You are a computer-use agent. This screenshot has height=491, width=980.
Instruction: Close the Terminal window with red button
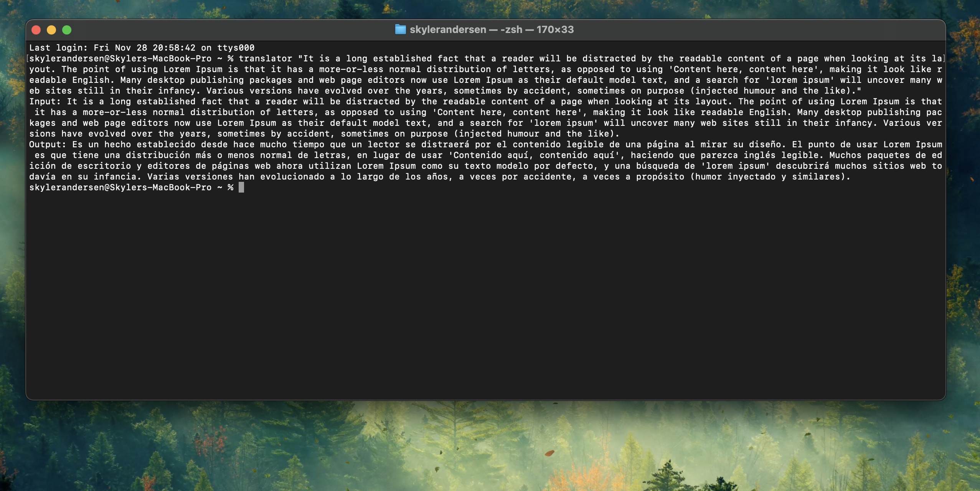tap(36, 30)
